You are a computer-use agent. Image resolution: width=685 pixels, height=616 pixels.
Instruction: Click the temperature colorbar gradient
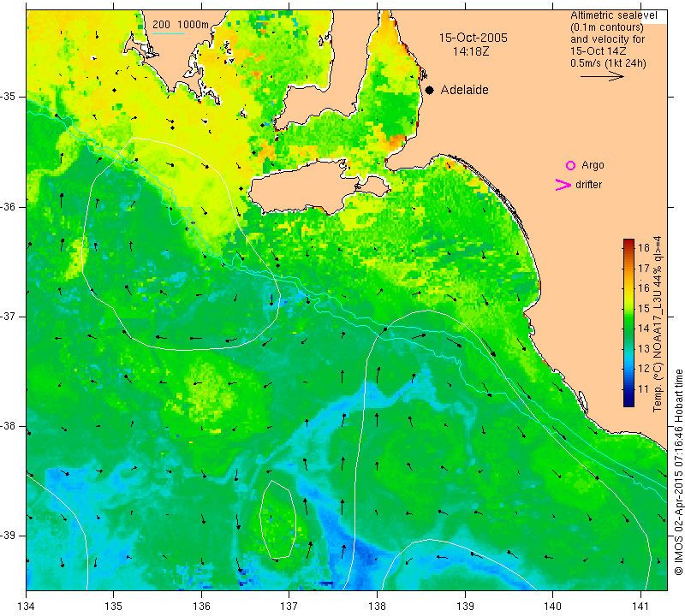click(628, 323)
